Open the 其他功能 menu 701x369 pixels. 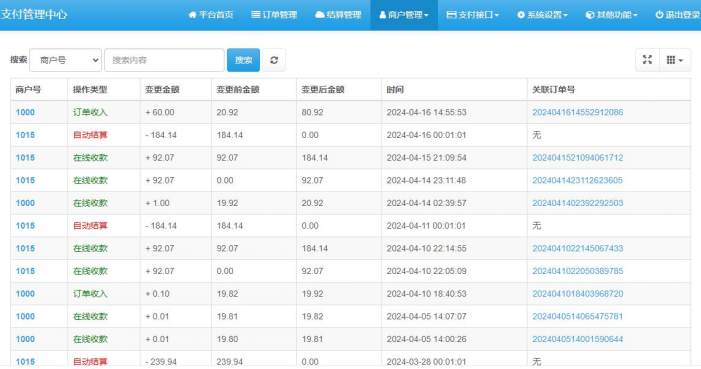click(612, 15)
